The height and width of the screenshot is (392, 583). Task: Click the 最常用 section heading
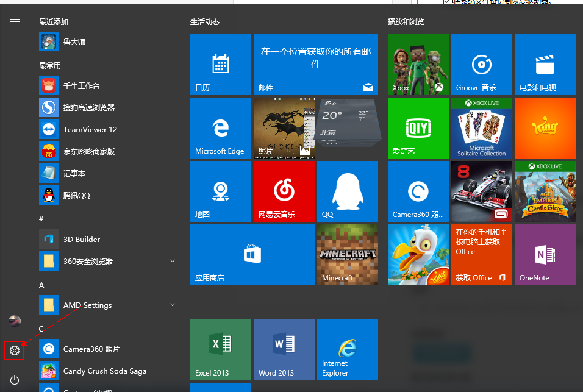pyautogui.click(x=50, y=65)
